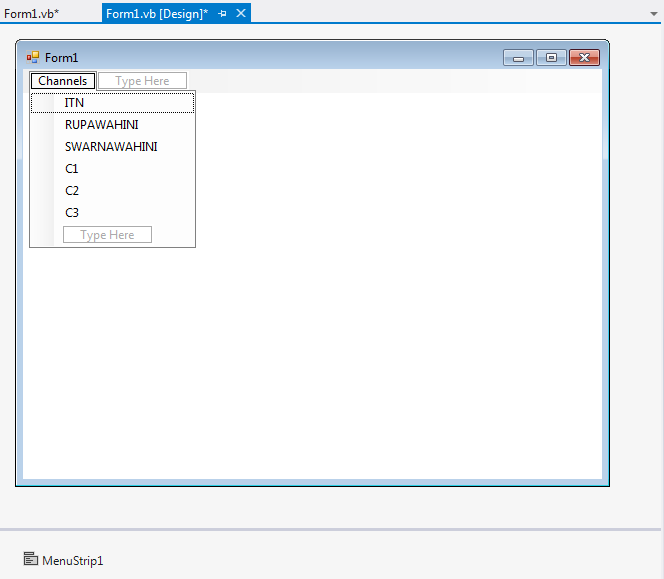Maximize the Form1 designer window
This screenshot has width=664, height=579.
(551, 58)
